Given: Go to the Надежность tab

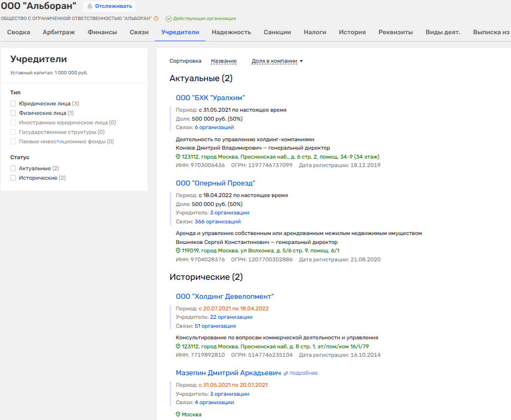Looking at the screenshot, I should tap(231, 32).
